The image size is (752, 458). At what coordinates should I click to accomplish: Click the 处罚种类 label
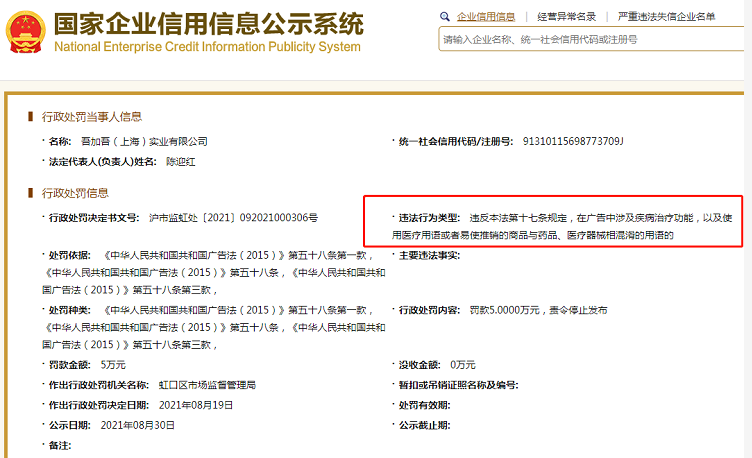point(70,310)
